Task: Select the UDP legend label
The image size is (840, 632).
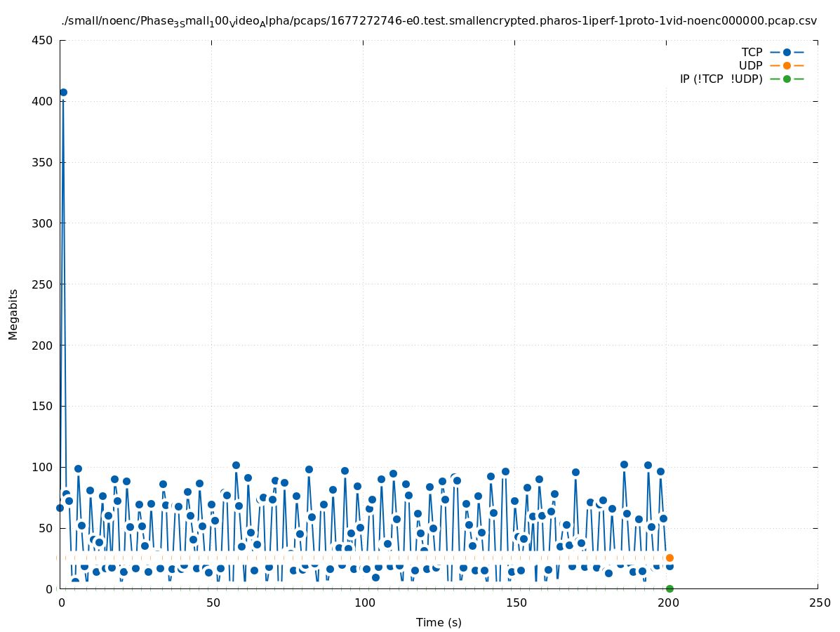Action: click(750, 65)
